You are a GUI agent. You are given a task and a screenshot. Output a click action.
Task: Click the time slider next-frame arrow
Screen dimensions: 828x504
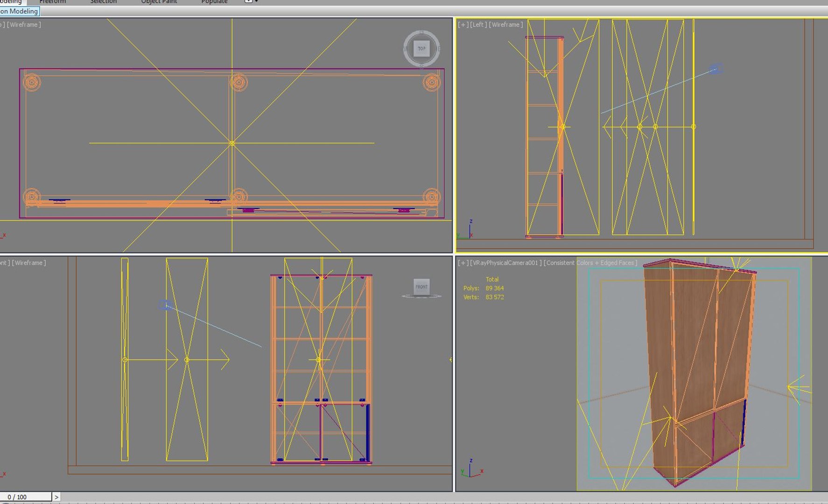point(56,497)
